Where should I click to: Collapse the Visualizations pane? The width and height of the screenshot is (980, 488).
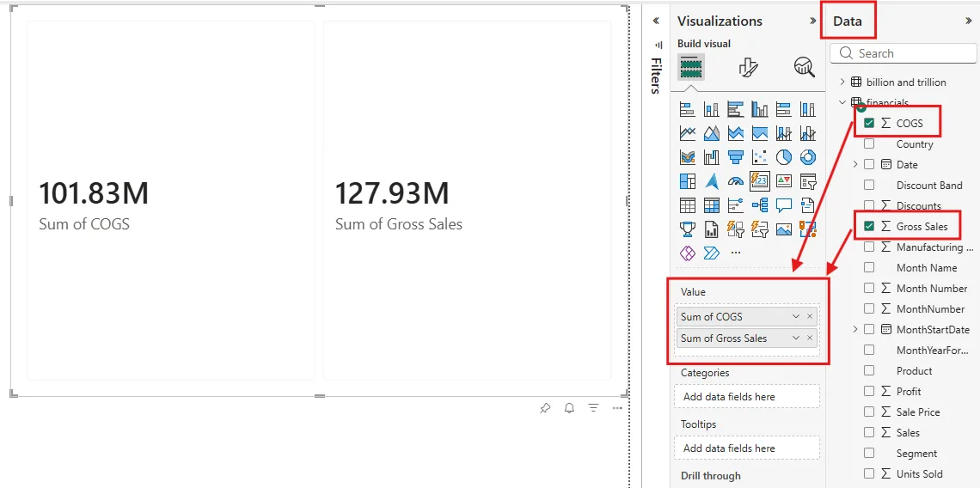coord(813,21)
